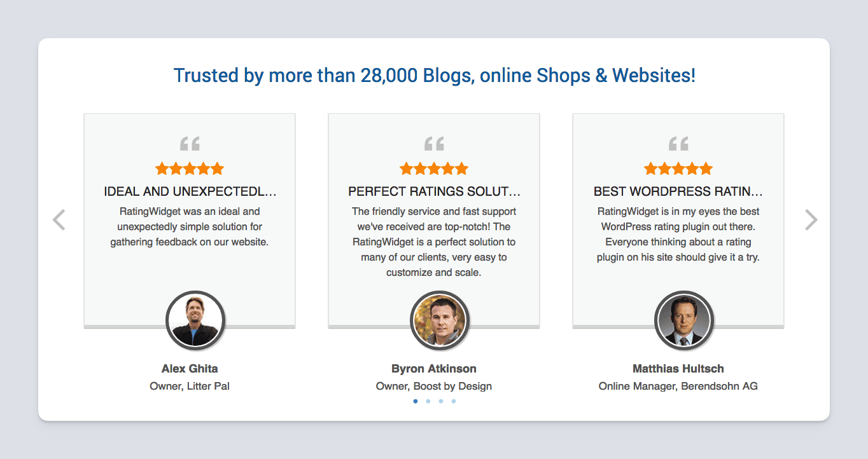868x459 pixels.
Task: Select the third carousel pagination dot
Action: coord(441,401)
